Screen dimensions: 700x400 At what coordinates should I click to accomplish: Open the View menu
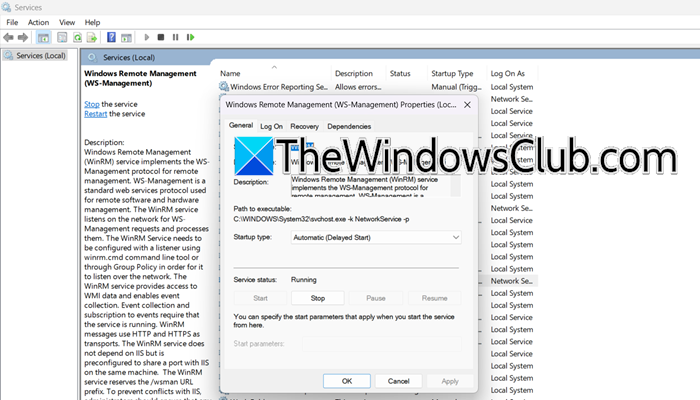pos(67,22)
